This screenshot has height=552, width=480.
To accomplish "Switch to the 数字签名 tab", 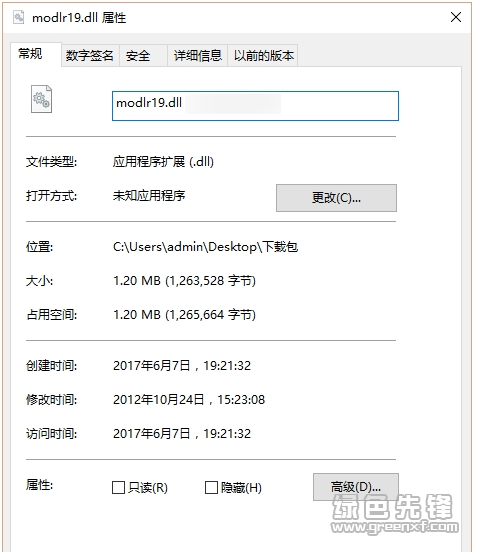I will 90,56.
